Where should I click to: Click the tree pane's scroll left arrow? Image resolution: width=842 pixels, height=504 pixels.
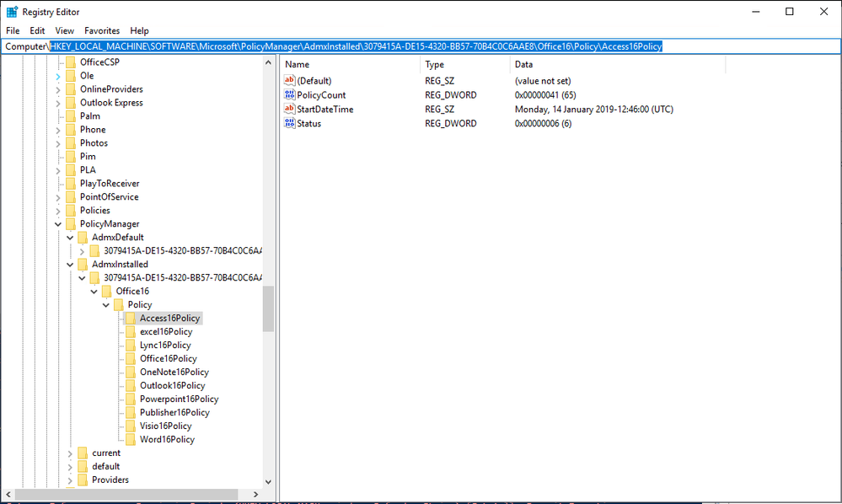pos(8,494)
